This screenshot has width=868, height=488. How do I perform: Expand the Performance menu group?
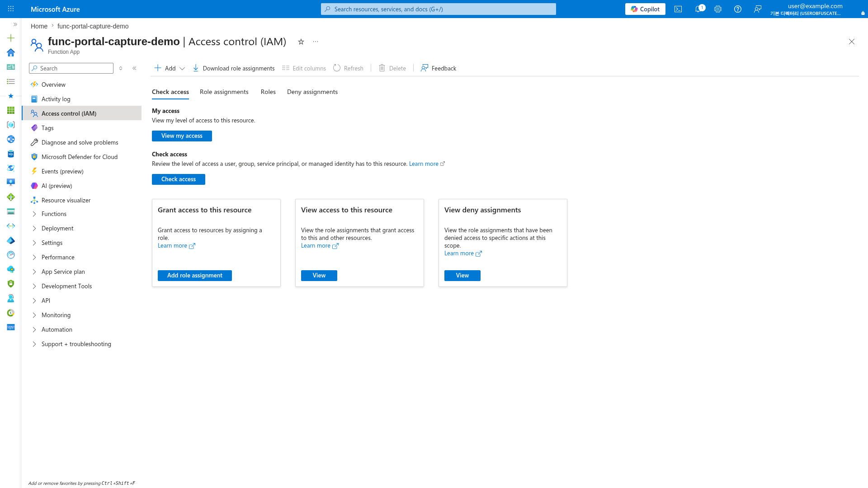click(x=82, y=258)
